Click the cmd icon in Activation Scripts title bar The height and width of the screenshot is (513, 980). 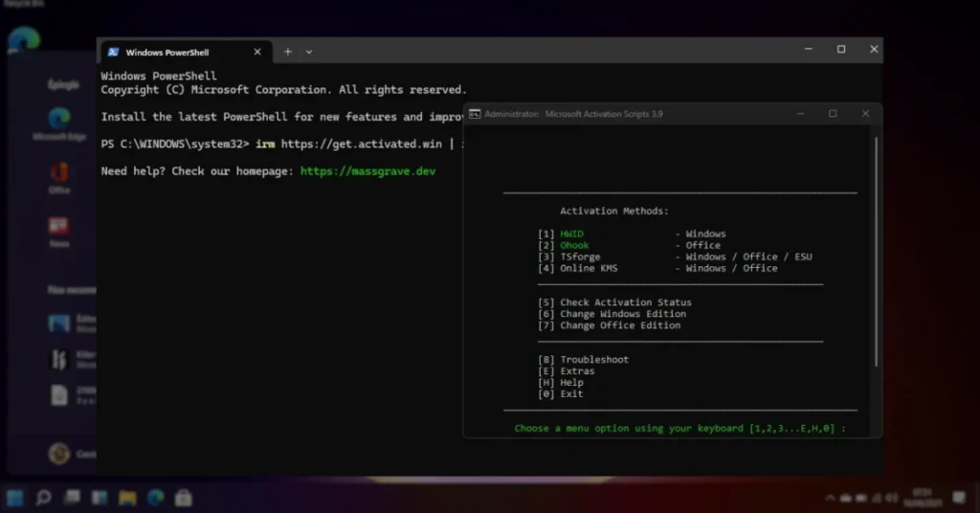pyautogui.click(x=475, y=114)
